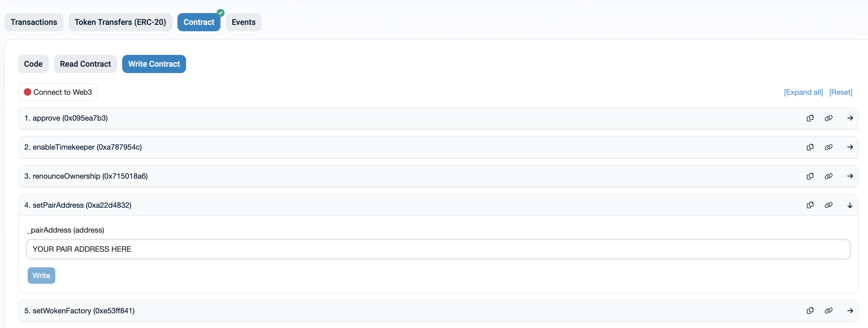Copy setPairAddress method icon
This screenshot has height=328, width=868.
(810, 205)
